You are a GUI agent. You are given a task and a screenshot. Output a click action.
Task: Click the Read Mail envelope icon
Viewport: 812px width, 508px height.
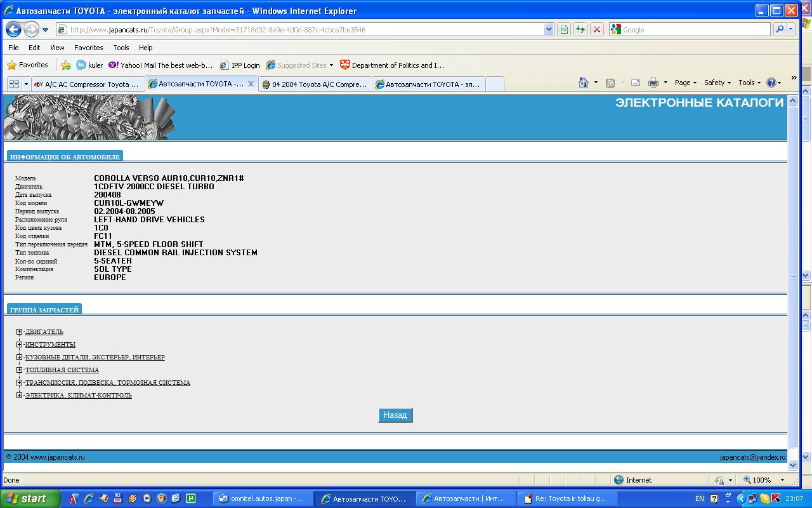point(635,83)
